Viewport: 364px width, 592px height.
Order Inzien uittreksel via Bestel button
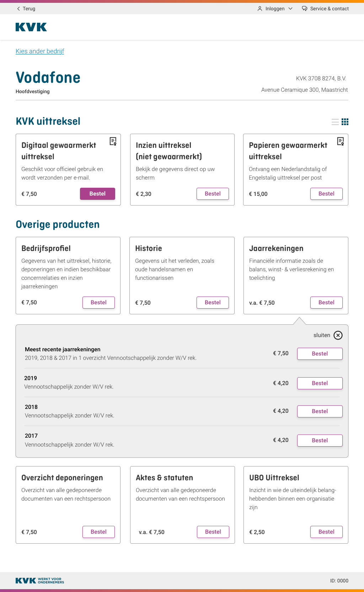pos(213,194)
